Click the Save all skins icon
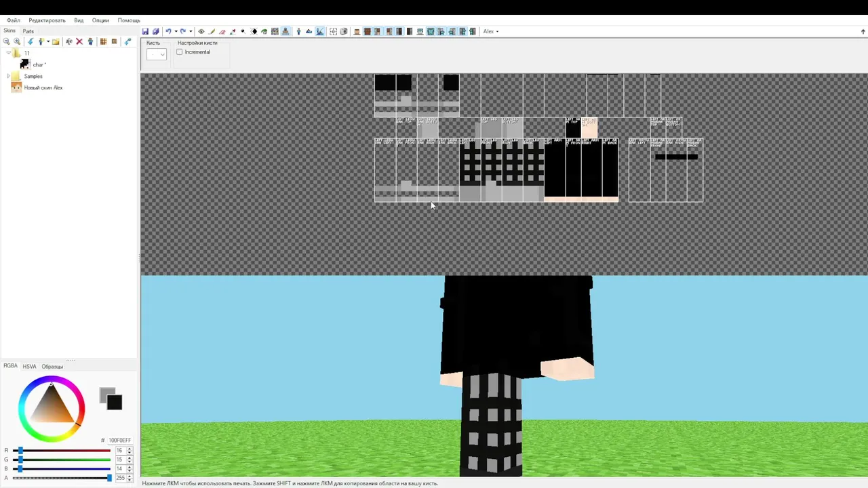The image size is (868, 488). (156, 31)
